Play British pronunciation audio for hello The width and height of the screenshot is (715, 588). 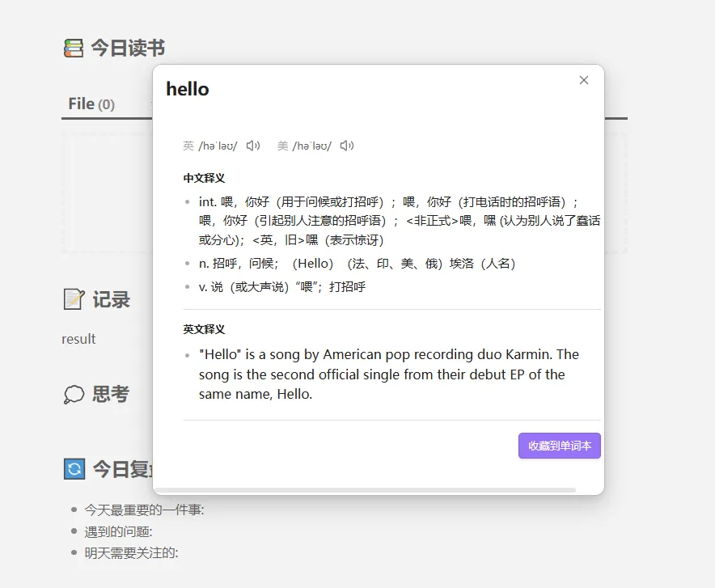point(253,146)
